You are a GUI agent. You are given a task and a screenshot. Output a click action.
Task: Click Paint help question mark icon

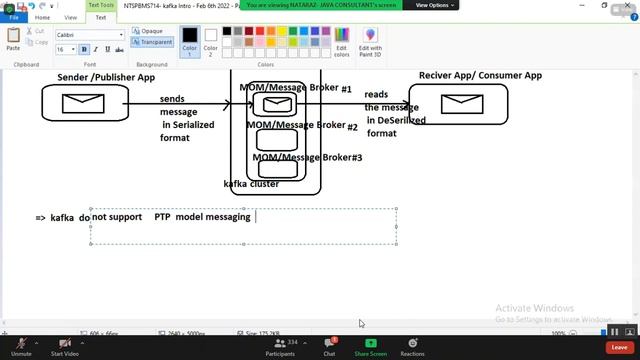[634, 17]
